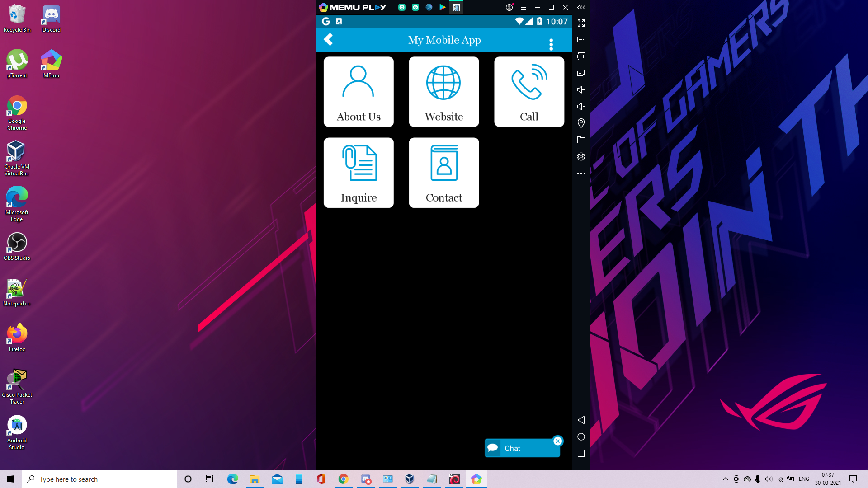
Task: Open the three-dot overflow menu in app
Action: tap(551, 44)
